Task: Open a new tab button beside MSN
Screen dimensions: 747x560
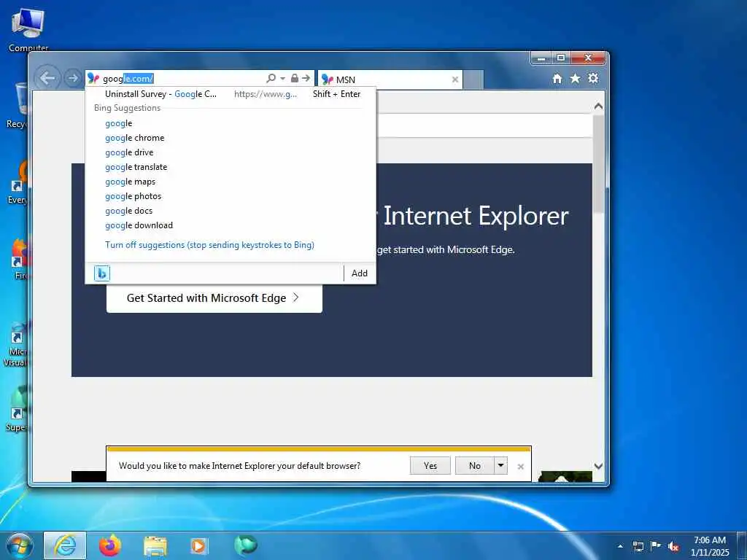Action: [x=473, y=79]
